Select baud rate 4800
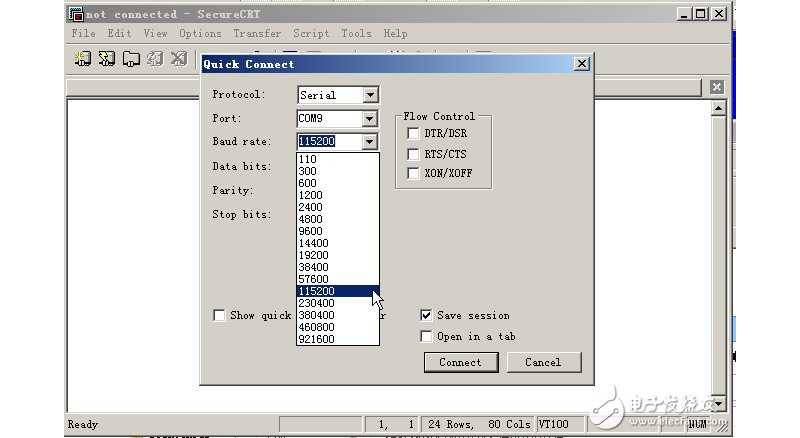The image size is (800, 438). [338, 219]
